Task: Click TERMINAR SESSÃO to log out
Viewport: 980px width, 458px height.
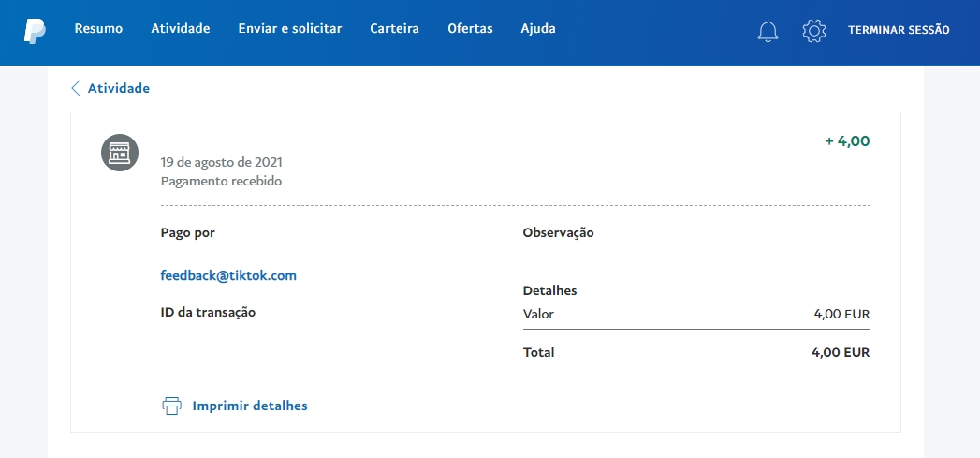Action: click(x=899, y=30)
